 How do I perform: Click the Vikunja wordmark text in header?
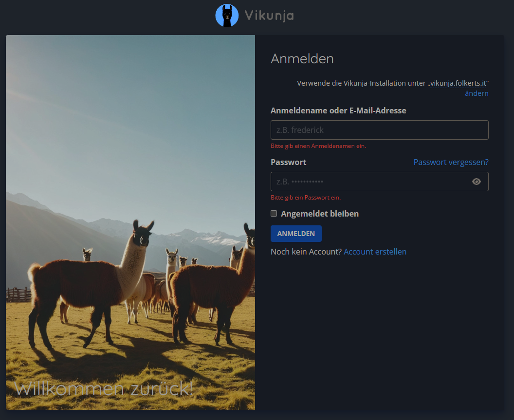point(269,16)
